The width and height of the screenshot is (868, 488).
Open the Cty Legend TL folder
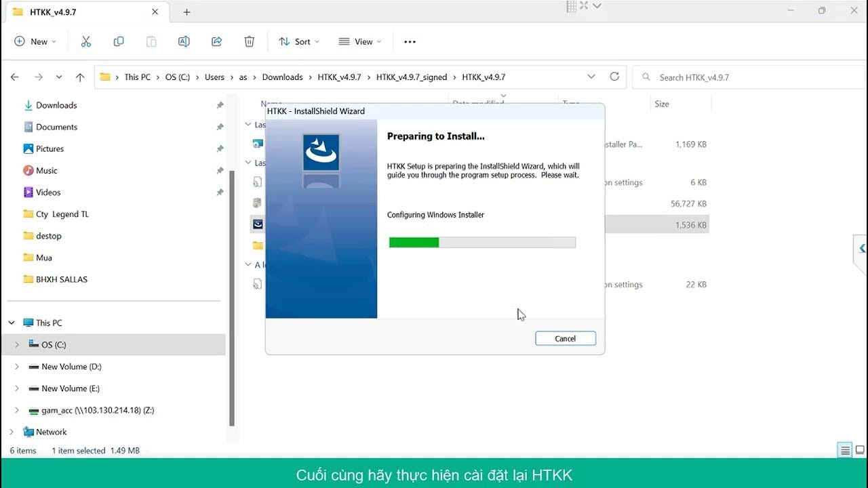[62, 214]
